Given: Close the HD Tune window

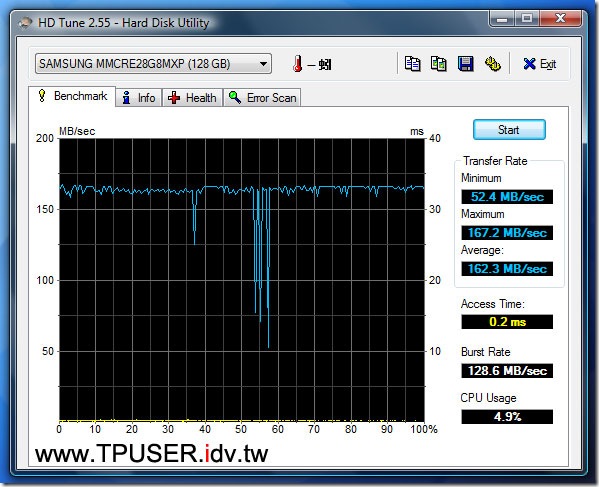Looking at the screenshot, I should pyautogui.click(x=560, y=18).
